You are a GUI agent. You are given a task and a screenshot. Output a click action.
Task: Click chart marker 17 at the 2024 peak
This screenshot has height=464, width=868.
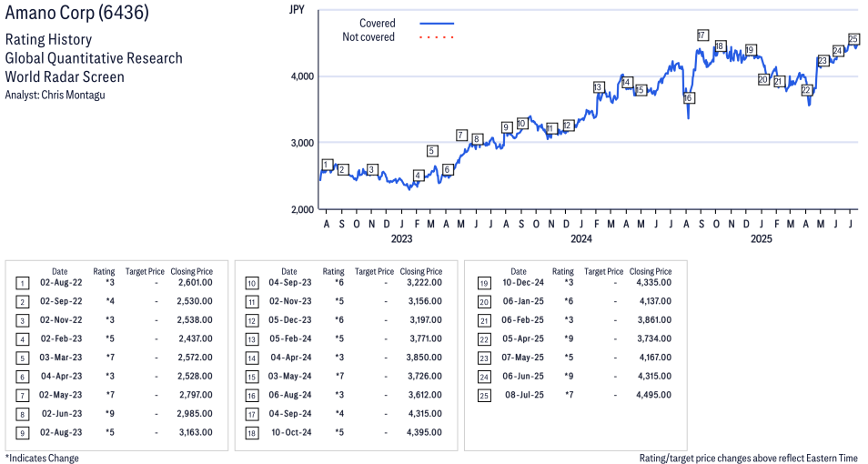click(701, 35)
